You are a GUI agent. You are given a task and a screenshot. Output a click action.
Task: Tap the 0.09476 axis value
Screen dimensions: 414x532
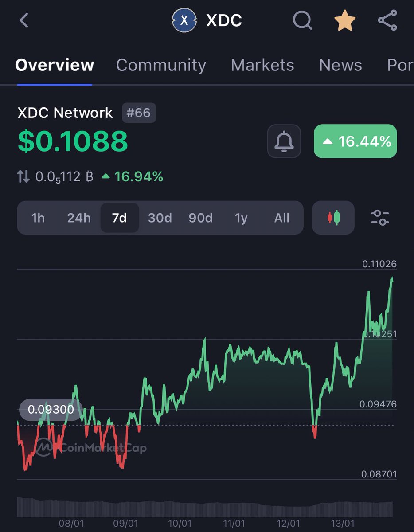[x=378, y=404]
